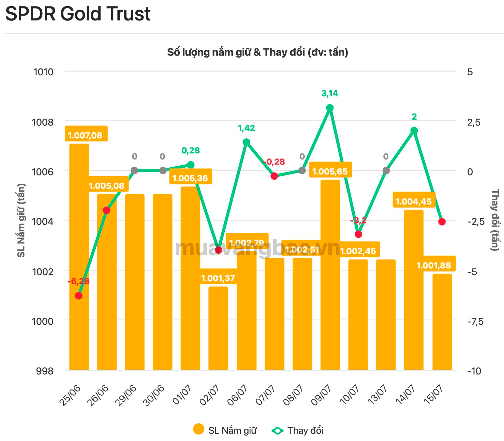Select the green point labeled 2

(x=414, y=131)
